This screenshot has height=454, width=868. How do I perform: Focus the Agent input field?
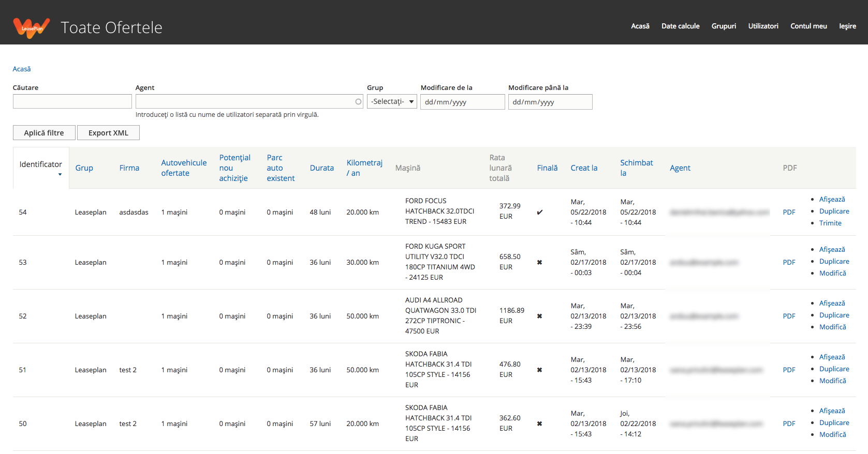(249, 101)
